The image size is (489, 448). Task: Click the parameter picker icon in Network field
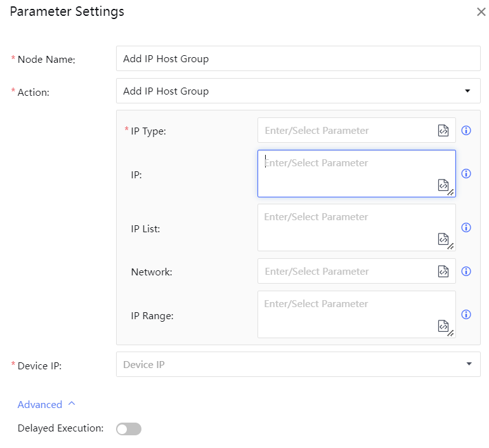pyautogui.click(x=443, y=272)
